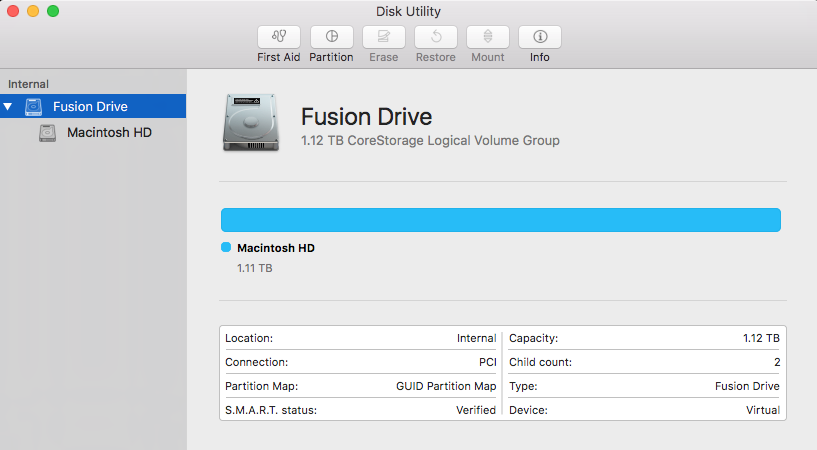Click the Location: label

pyautogui.click(x=249, y=338)
